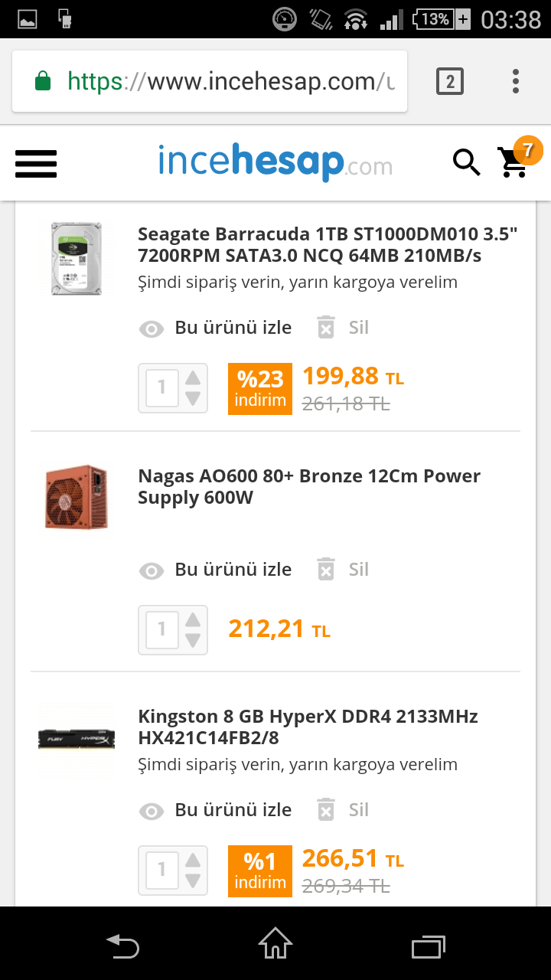Tap the search magnifier icon
This screenshot has width=551, height=980.
[466, 162]
